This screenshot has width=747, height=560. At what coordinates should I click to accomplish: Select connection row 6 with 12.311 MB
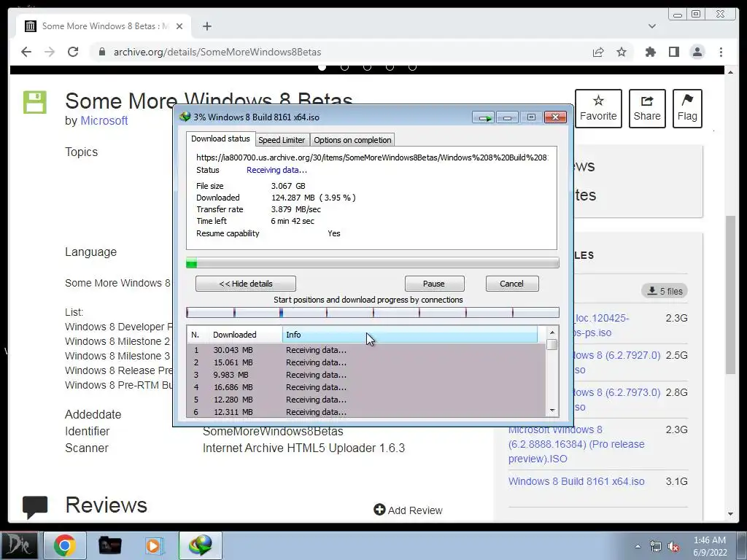(366, 411)
